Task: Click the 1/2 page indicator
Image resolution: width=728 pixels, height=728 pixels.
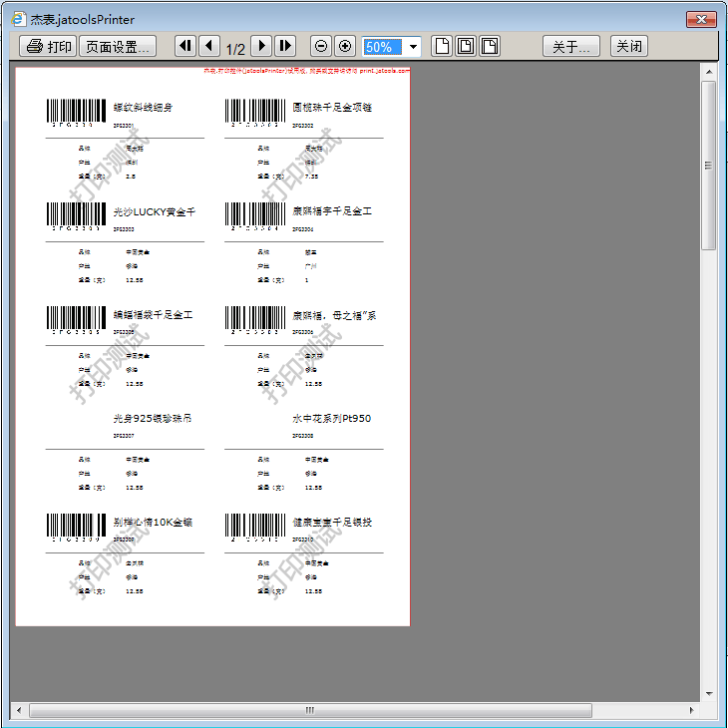Action: (x=235, y=49)
